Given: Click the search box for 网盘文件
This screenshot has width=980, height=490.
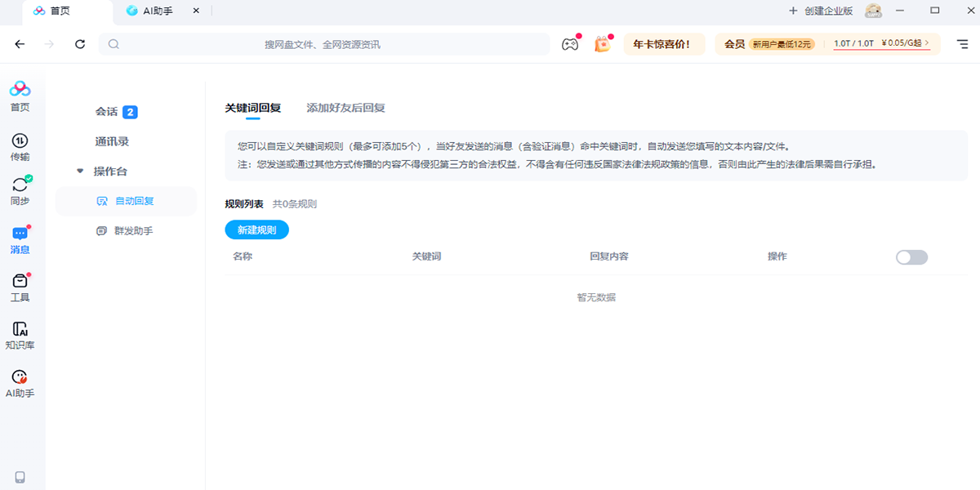Looking at the screenshot, I should coord(323,44).
